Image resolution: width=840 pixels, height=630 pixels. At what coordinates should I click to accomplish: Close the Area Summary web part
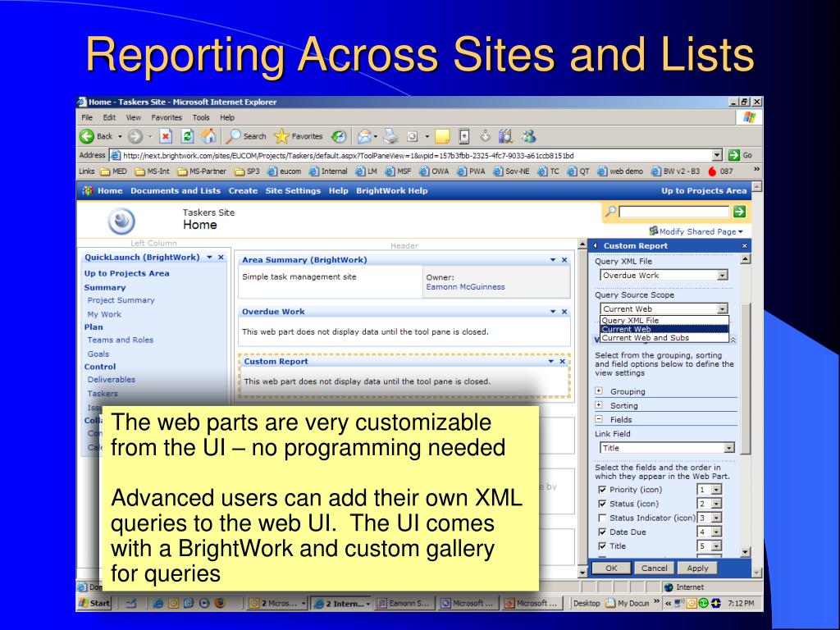(564, 260)
